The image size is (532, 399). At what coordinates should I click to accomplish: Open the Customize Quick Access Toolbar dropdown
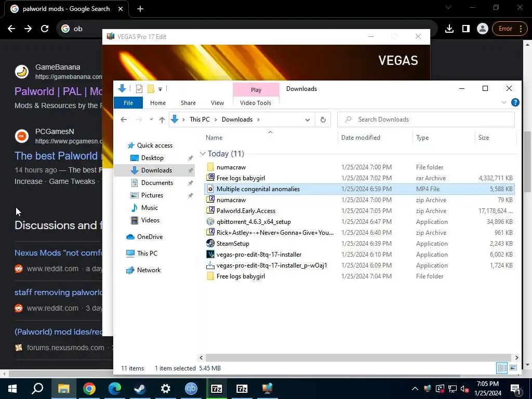click(160, 89)
